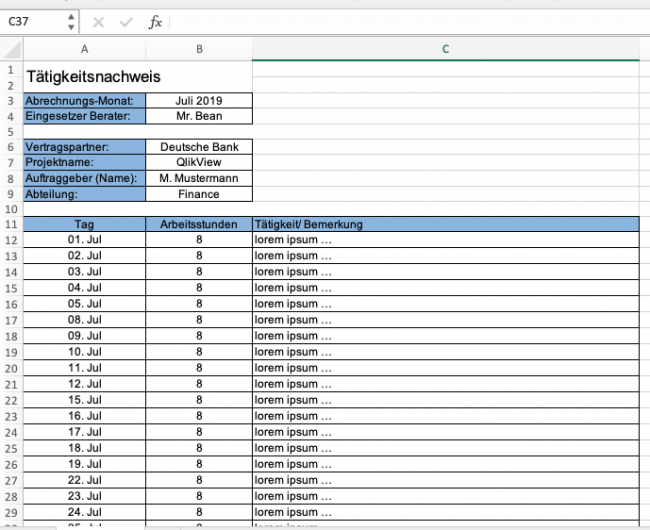The width and height of the screenshot is (650, 530).
Task: Select column A header
Action: (84, 49)
